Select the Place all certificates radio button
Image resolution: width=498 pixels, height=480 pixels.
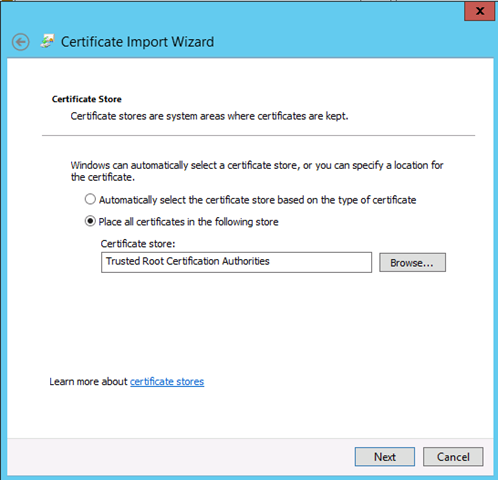[90, 221]
